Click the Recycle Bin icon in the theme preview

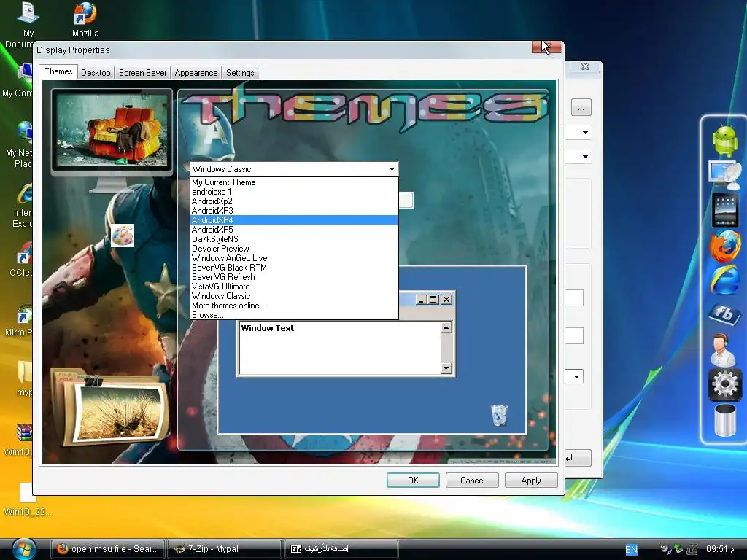pyautogui.click(x=499, y=415)
